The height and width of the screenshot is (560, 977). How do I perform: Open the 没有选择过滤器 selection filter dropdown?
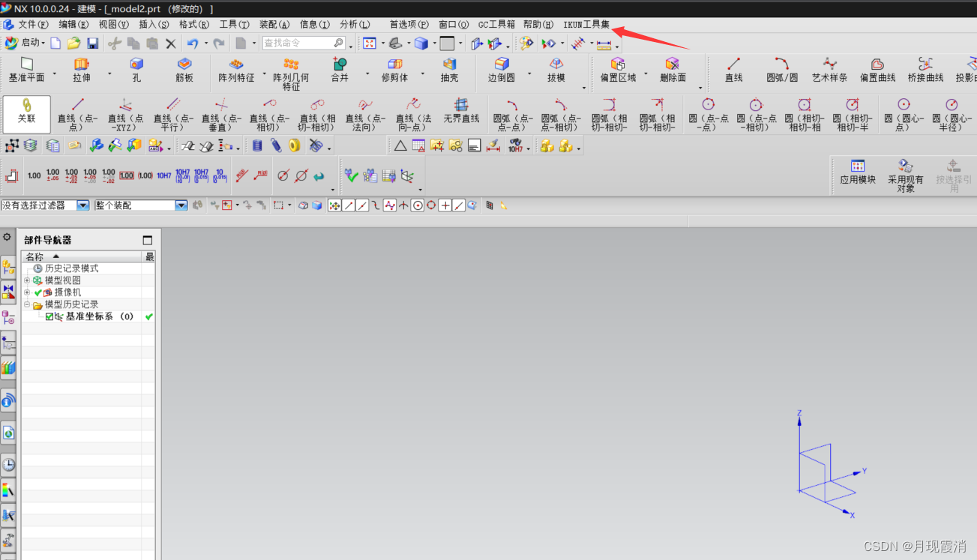83,205
